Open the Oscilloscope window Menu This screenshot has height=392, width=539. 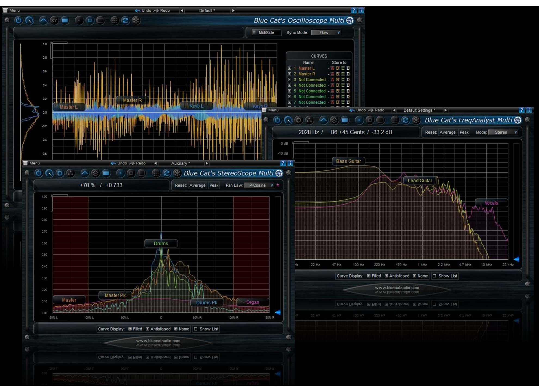[x=11, y=10]
